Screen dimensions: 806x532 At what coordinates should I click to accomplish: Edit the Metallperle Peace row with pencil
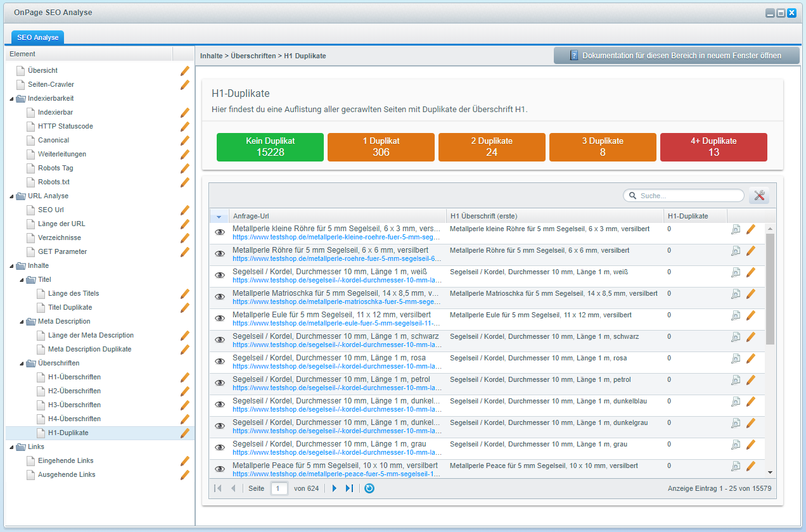tap(751, 466)
